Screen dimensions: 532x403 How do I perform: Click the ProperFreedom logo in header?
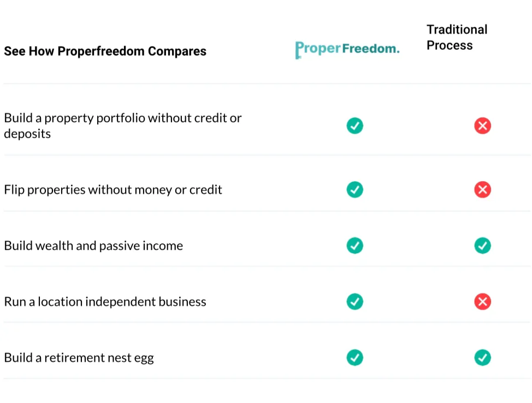click(347, 49)
